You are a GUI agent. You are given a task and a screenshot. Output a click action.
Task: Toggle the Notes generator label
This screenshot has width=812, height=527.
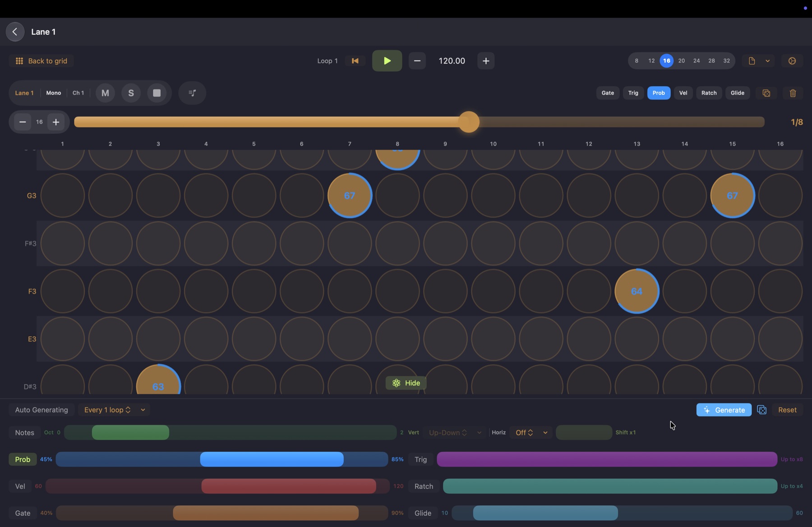24,432
